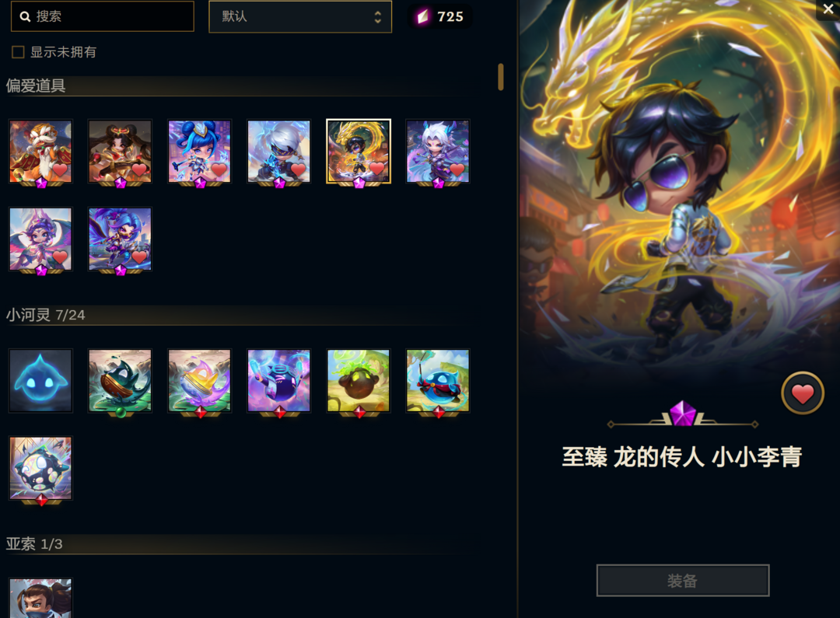Select the lion dance Little Legend thumbnail
The height and width of the screenshot is (618, 840).
point(40,152)
